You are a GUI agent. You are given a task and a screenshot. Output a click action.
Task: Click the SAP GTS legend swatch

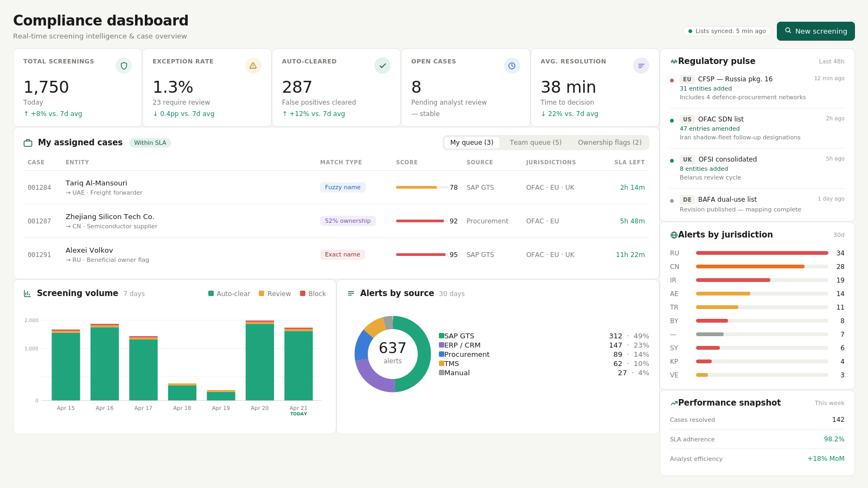pos(442,336)
